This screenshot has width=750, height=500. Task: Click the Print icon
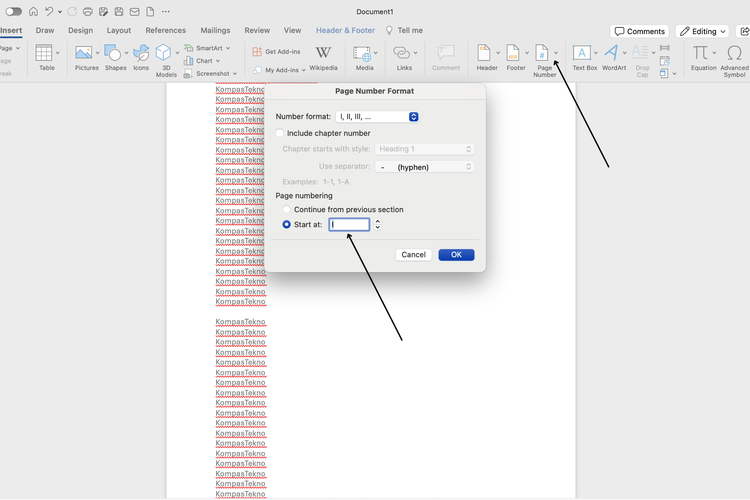click(x=88, y=11)
